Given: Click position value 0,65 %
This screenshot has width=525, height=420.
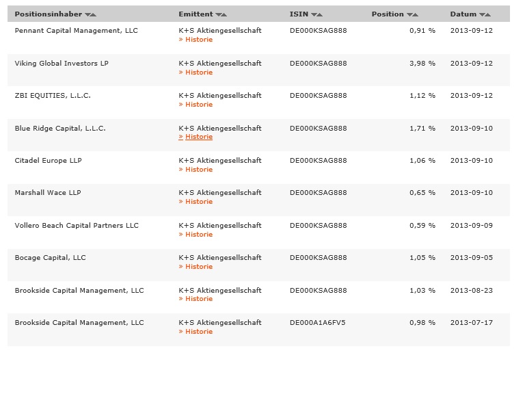Looking at the screenshot, I should (422, 193).
